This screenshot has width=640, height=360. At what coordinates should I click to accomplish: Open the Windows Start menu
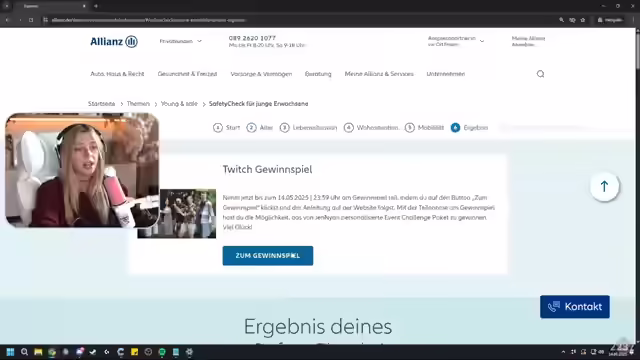10,352
